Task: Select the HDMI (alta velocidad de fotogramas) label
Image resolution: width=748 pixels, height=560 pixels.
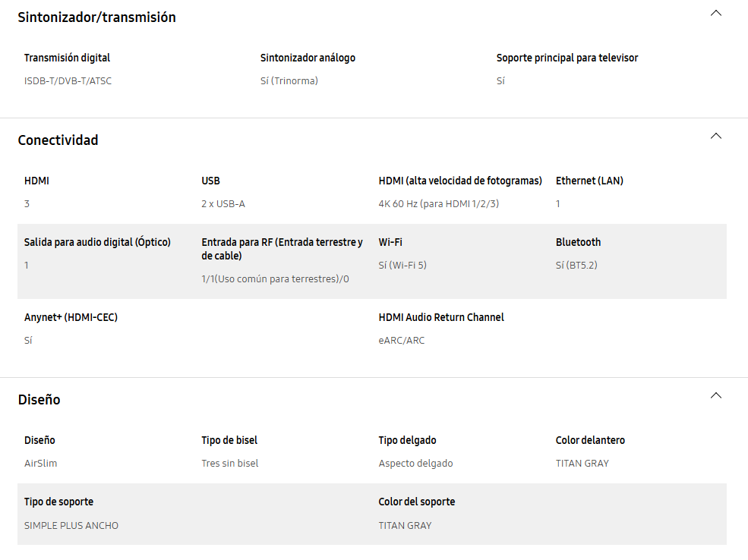Action: 460,181
